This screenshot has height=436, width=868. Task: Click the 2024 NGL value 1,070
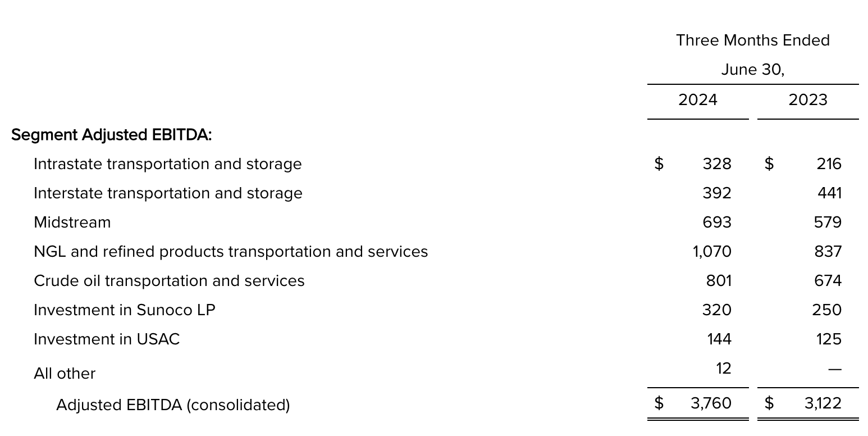pyautogui.click(x=712, y=252)
